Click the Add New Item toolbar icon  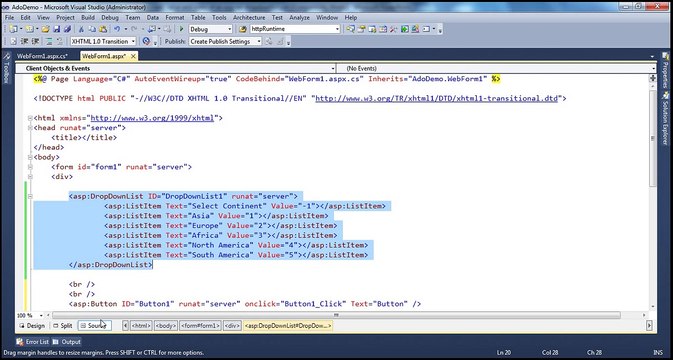coord(29,29)
